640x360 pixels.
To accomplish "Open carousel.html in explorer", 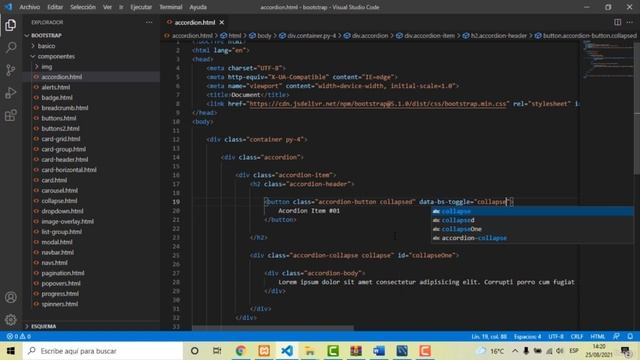I will [x=59, y=191].
